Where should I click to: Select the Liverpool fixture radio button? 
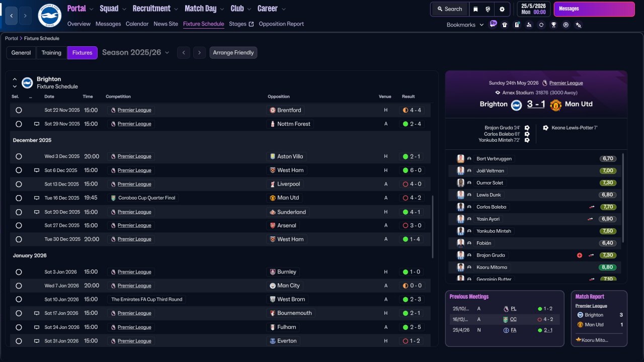click(x=19, y=184)
